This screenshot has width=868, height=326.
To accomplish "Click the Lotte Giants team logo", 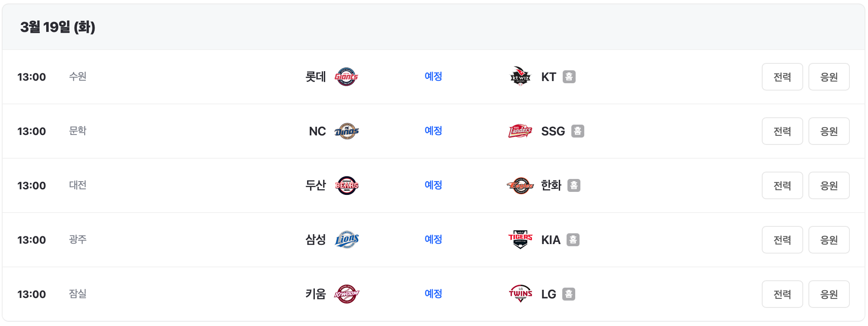I will (347, 76).
